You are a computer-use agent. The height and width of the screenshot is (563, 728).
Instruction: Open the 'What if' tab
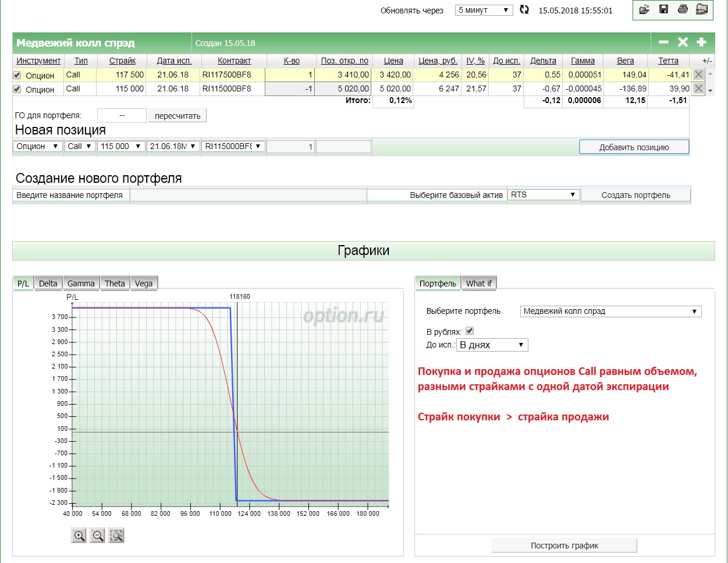pos(478,284)
